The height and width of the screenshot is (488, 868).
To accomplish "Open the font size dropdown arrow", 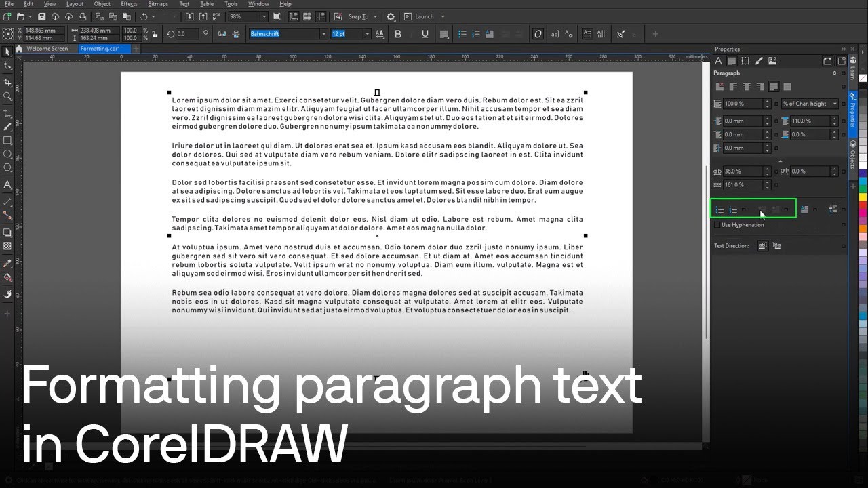I will coord(367,34).
